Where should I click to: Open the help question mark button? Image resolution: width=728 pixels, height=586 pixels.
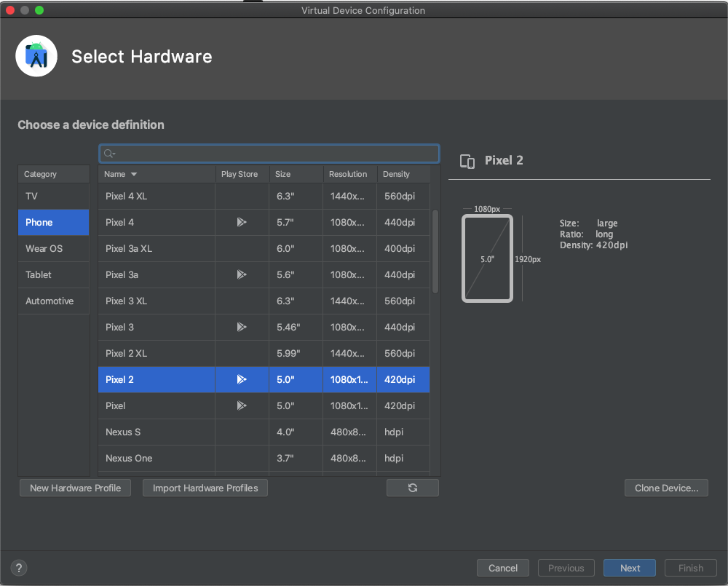19,568
